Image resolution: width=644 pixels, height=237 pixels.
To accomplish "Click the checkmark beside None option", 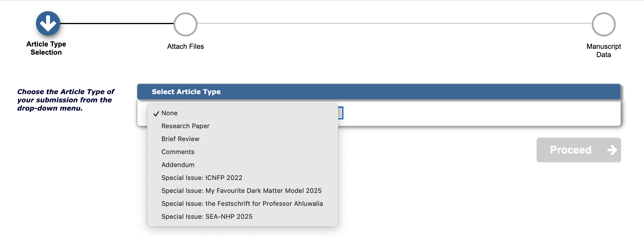I will pyautogui.click(x=156, y=114).
